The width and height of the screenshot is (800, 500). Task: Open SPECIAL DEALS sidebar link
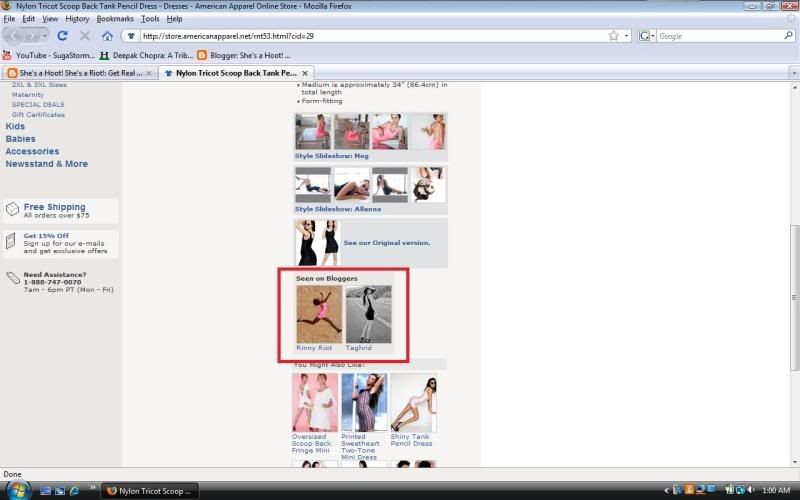click(x=38, y=105)
